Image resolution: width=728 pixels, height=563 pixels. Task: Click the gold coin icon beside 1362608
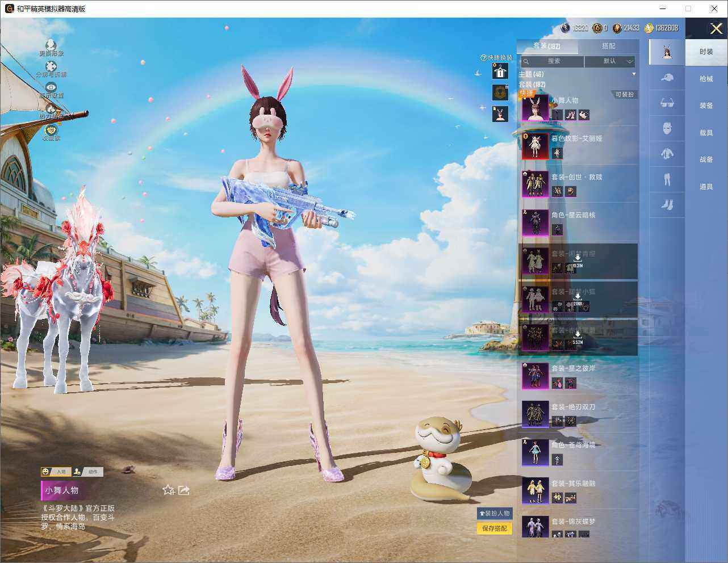(x=649, y=28)
